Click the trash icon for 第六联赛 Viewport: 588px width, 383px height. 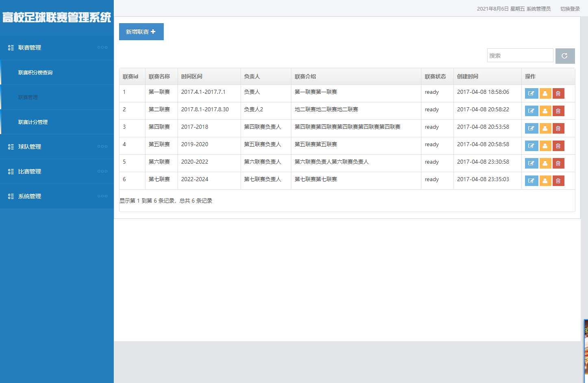pyautogui.click(x=558, y=163)
